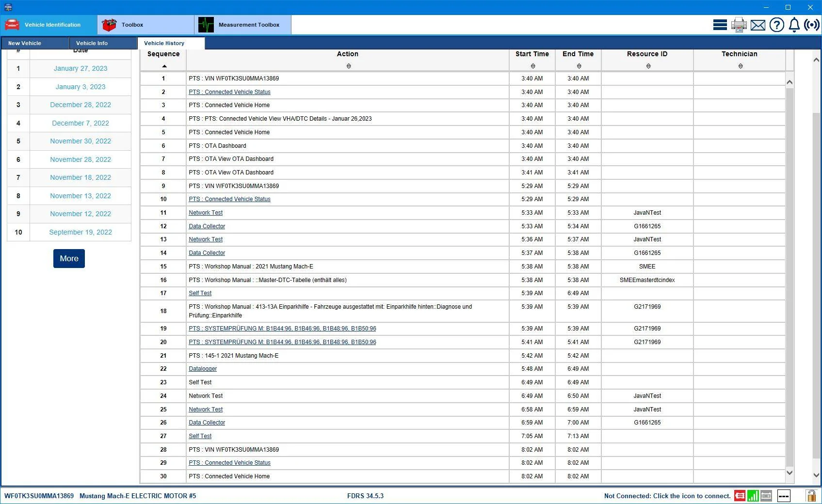
Task: Open session dated November 28, 2022
Action: [x=81, y=159]
